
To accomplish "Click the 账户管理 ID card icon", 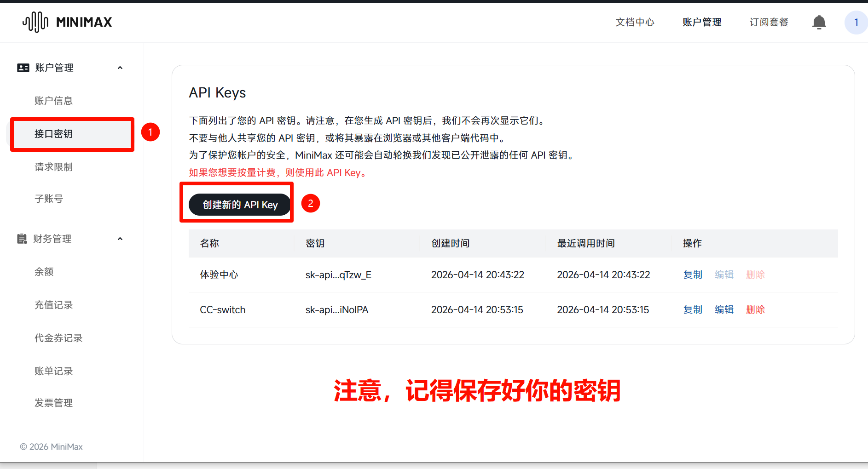I will click(x=23, y=68).
